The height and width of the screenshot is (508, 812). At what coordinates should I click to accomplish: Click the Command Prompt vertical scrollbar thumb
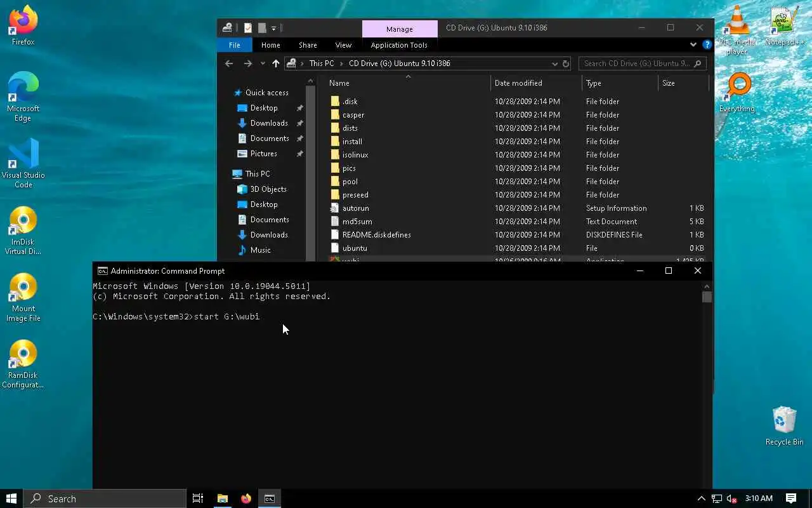point(707,297)
